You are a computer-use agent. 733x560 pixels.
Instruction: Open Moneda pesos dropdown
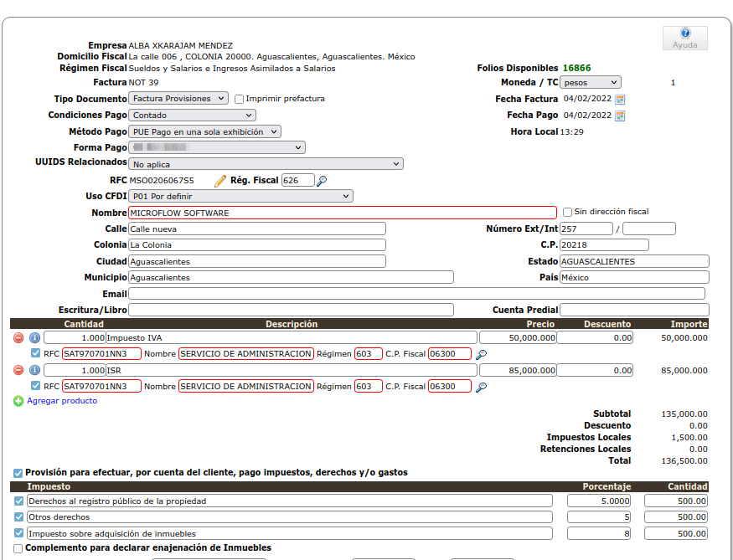tap(591, 83)
